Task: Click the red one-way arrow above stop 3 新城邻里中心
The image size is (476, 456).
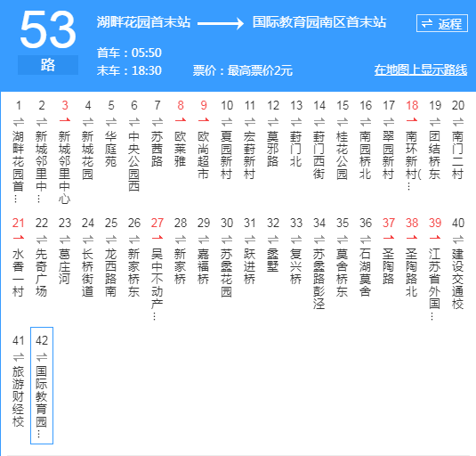Action: click(65, 120)
